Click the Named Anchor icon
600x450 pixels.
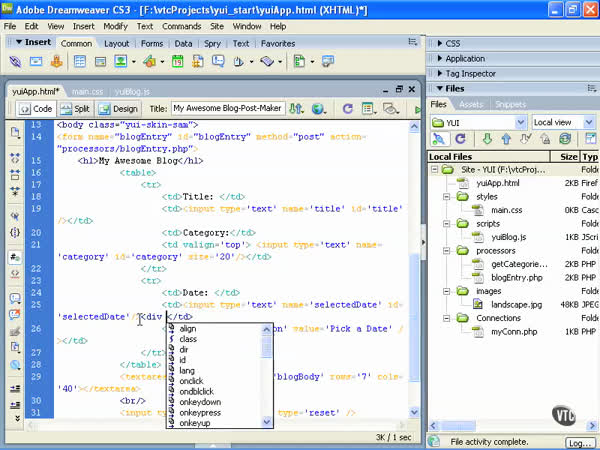[x=58, y=61]
